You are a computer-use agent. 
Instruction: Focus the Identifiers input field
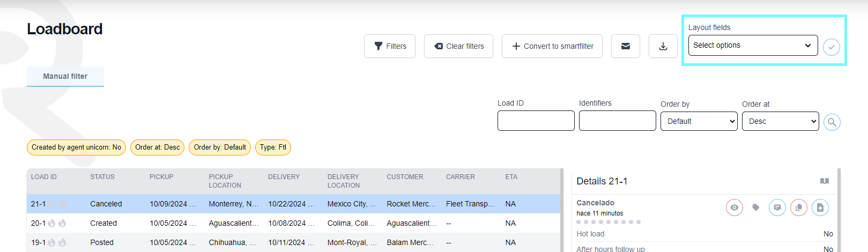(x=618, y=121)
